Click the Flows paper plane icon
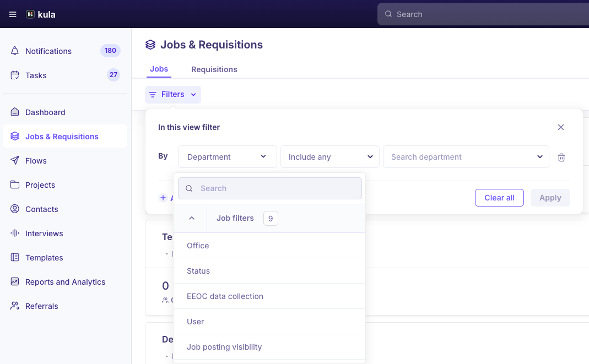This screenshot has width=589, height=364. 15,161
